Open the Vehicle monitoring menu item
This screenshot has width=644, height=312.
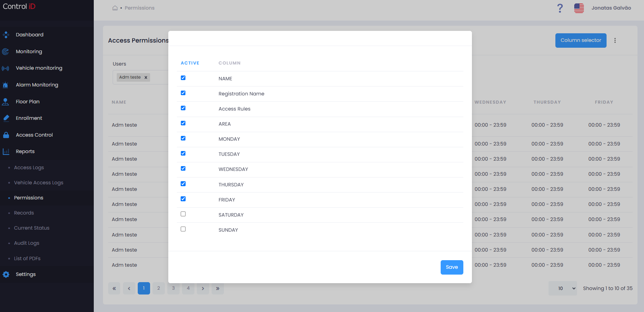tap(39, 68)
